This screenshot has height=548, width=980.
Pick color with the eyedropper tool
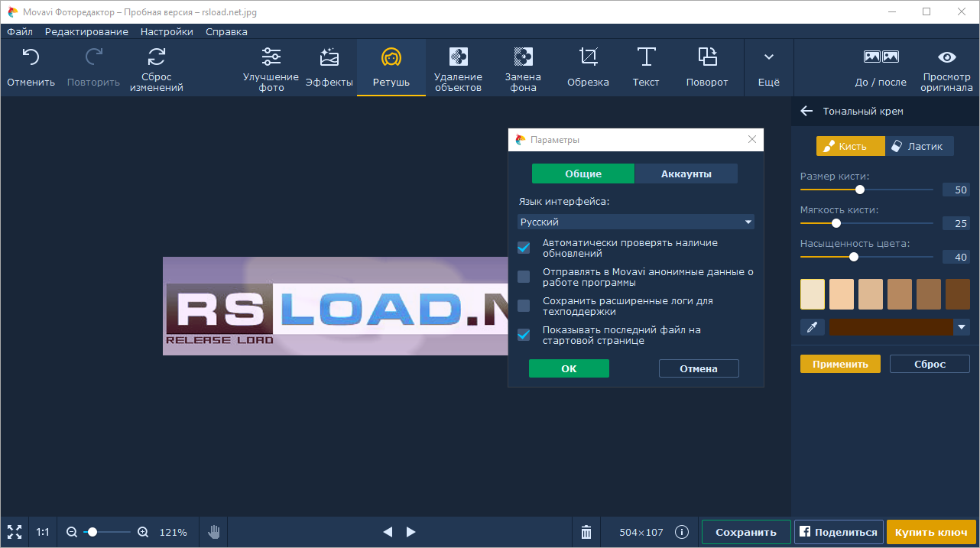[813, 327]
